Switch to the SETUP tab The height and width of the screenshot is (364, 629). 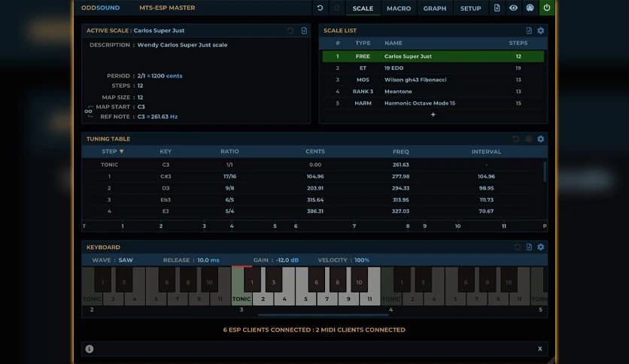point(470,8)
